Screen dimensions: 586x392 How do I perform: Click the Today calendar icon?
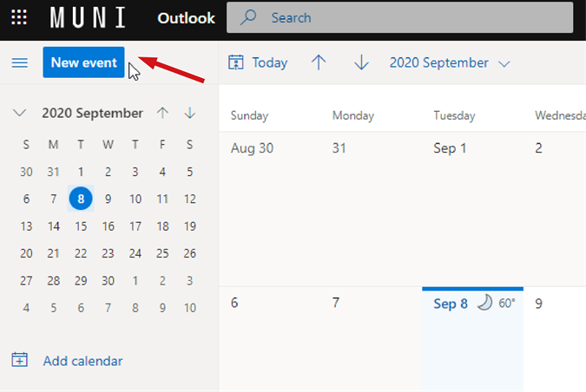click(235, 62)
